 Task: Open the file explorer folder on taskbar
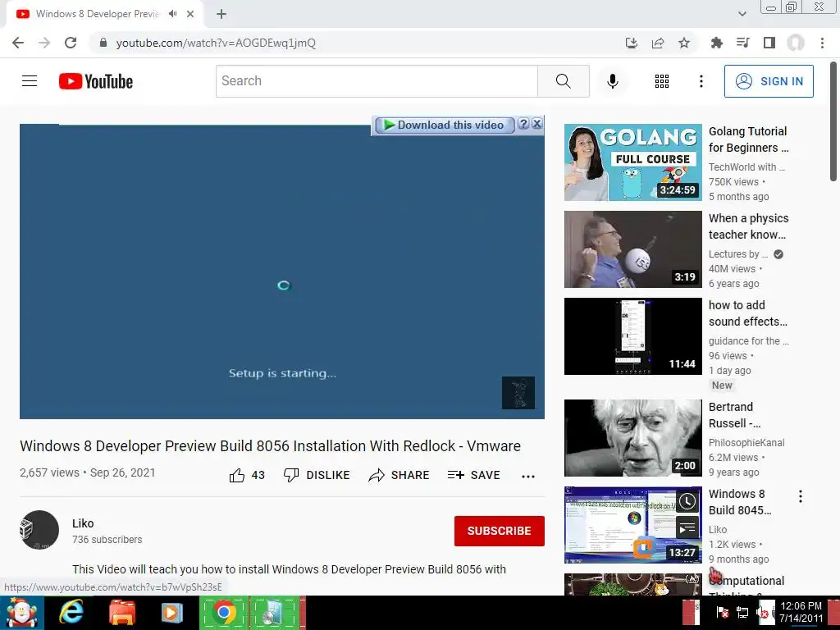[x=122, y=613]
